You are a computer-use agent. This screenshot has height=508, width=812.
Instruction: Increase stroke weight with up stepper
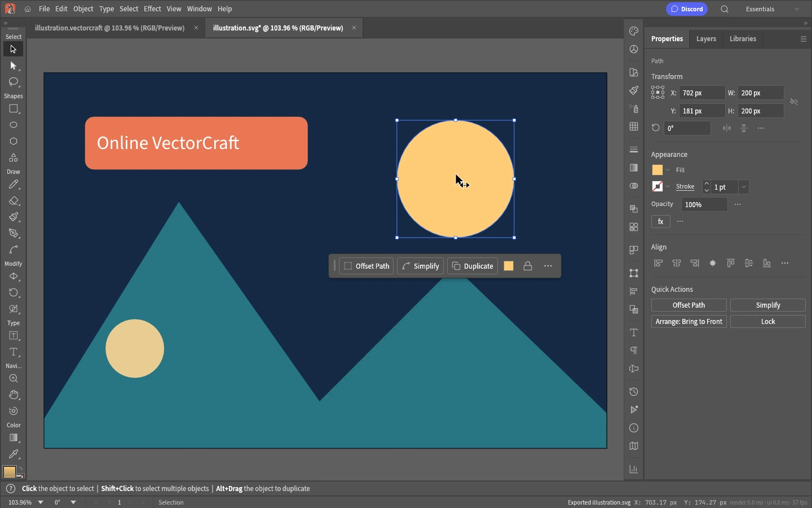(x=707, y=183)
